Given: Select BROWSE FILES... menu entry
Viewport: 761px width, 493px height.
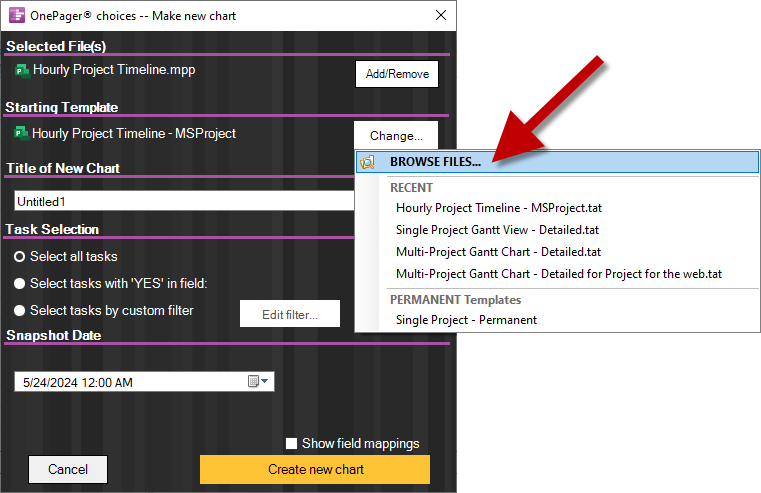Looking at the screenshot, I should point(557,162).
